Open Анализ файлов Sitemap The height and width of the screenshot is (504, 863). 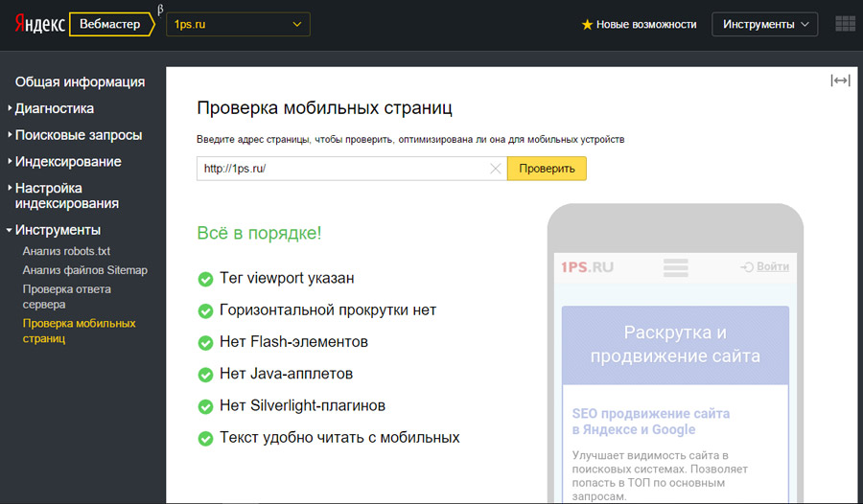[85, 270]
